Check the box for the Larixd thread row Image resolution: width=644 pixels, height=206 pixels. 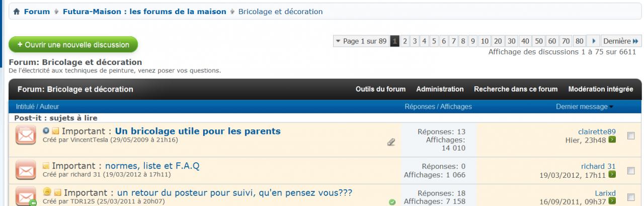click(x=631, y=197)
